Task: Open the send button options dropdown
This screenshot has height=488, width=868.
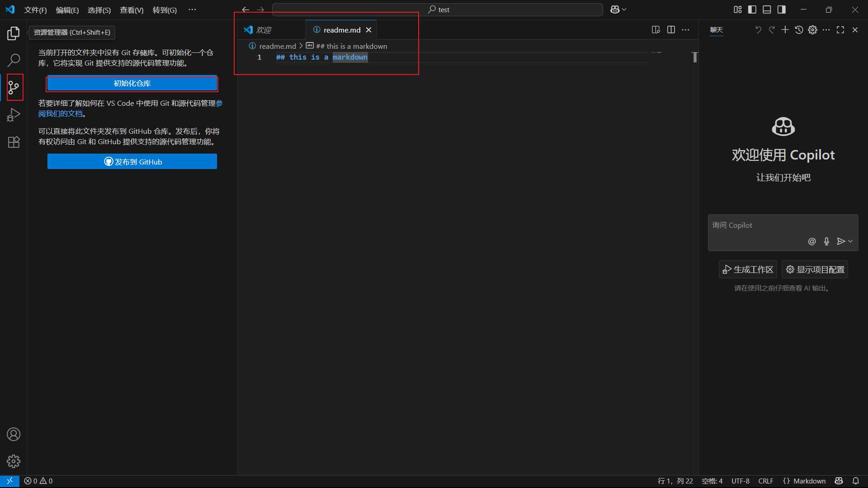Action: click(x=850, y=241)
